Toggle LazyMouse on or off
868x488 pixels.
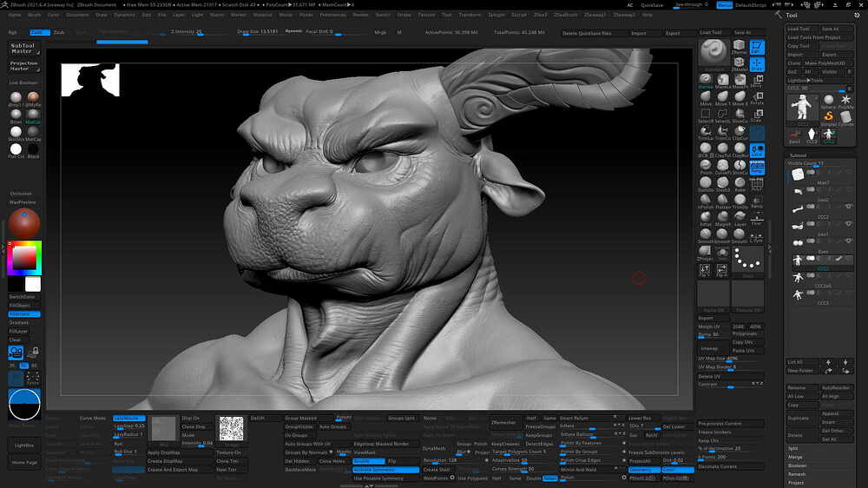click(128, 419)
